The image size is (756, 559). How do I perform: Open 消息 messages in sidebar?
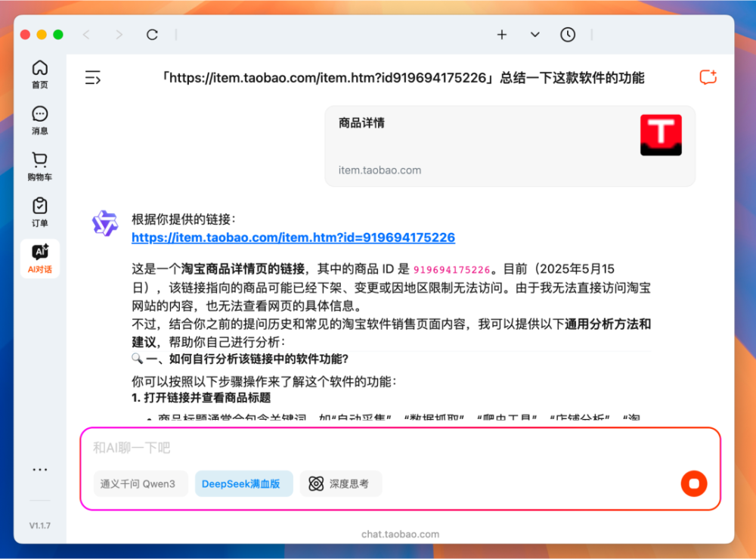click(x=39, y=120)
